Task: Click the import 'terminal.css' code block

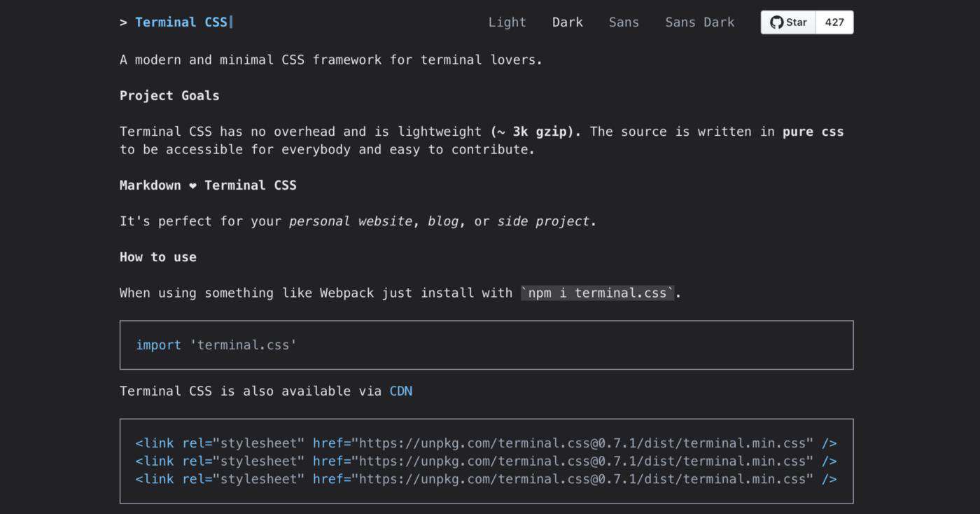Action: pyautogui.click(x=486, y=345)
